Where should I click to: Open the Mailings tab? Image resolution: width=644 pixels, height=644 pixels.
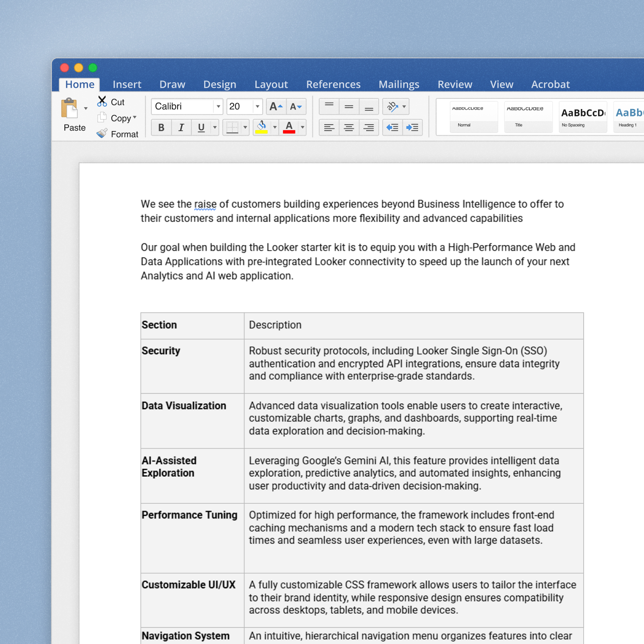pos(399,85)
